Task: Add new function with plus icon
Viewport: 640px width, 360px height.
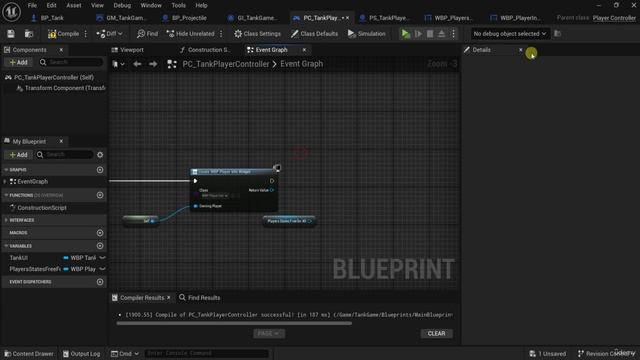Action: [x=100, y=196]
